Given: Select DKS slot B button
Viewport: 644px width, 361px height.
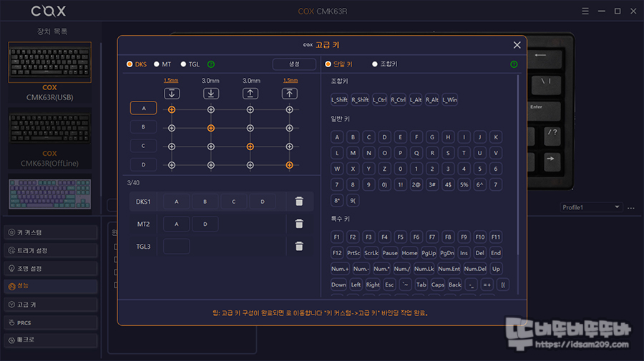Looking at the screenshot, I should (143, 127).
